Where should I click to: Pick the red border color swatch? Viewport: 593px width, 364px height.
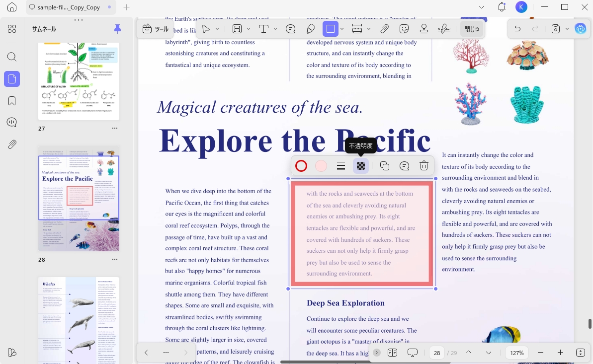point(301,166)
